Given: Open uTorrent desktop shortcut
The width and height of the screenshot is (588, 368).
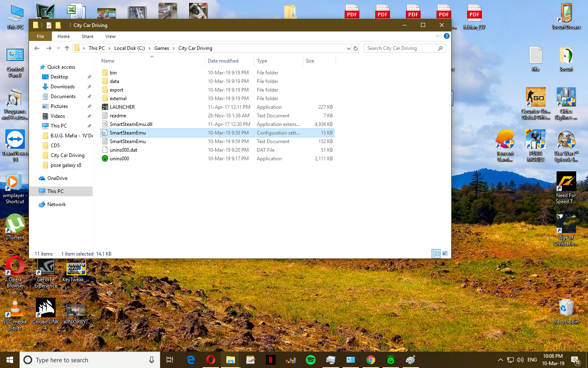Looking at the screenshot, I should (15, 227).
